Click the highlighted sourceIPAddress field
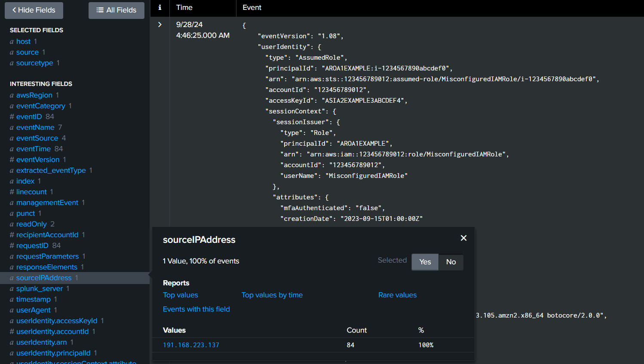This screenshot has width=644, height=364. tap(44, 278)
